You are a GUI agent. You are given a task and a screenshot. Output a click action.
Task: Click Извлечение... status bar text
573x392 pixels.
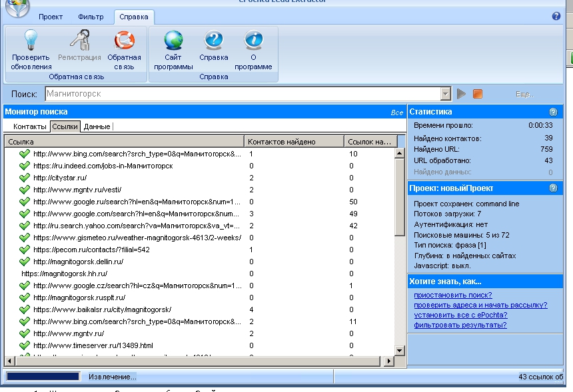tap(113, 377)
